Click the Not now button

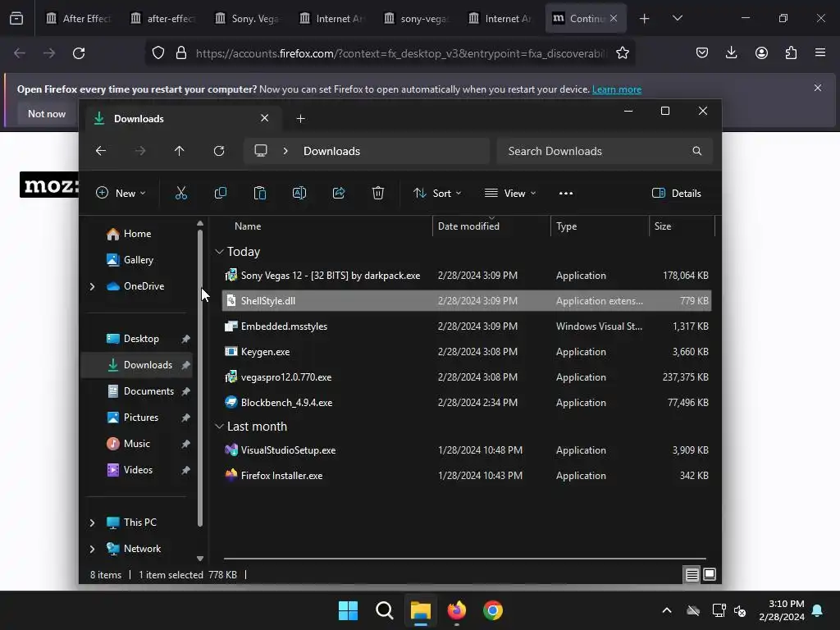click(x=47, y=113)
